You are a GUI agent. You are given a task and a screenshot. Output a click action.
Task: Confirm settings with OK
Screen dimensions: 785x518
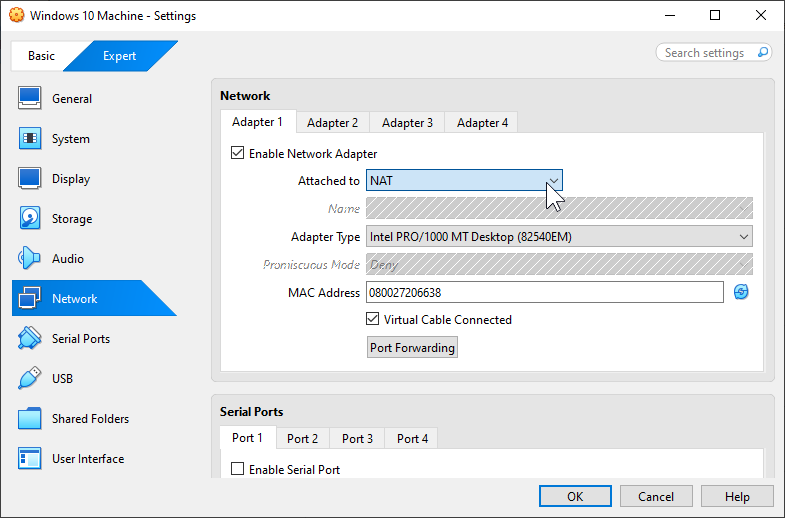(x=575, y=496)
